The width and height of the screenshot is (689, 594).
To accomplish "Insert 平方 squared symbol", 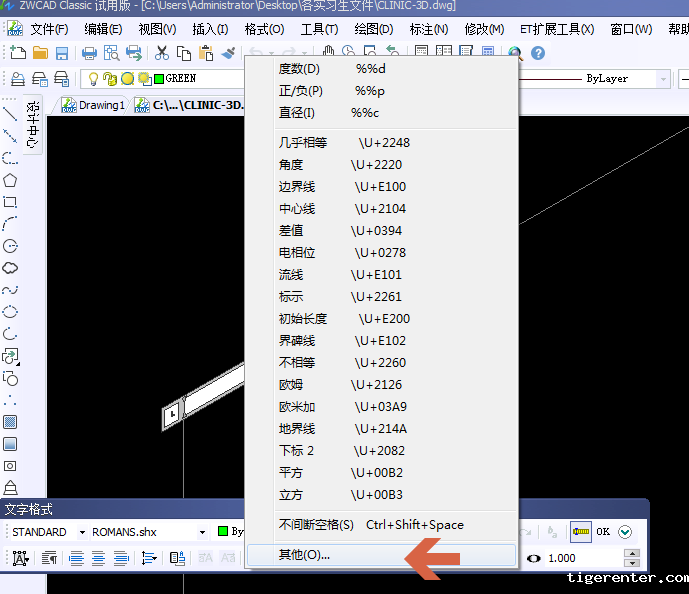I will 381,473.
